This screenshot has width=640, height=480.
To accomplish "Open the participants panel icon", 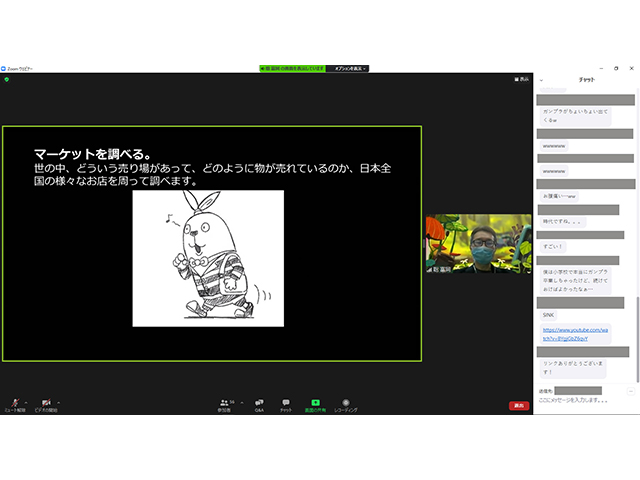I will (224, 402).
